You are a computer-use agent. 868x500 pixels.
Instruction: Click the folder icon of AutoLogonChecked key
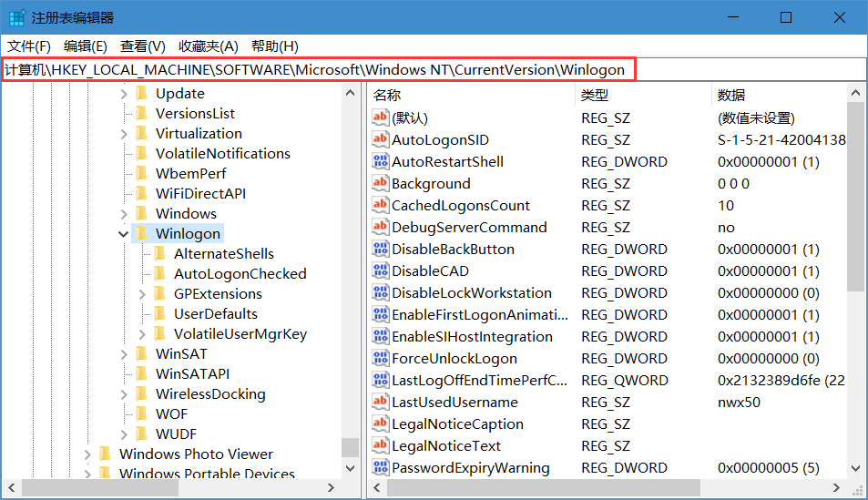160,273
